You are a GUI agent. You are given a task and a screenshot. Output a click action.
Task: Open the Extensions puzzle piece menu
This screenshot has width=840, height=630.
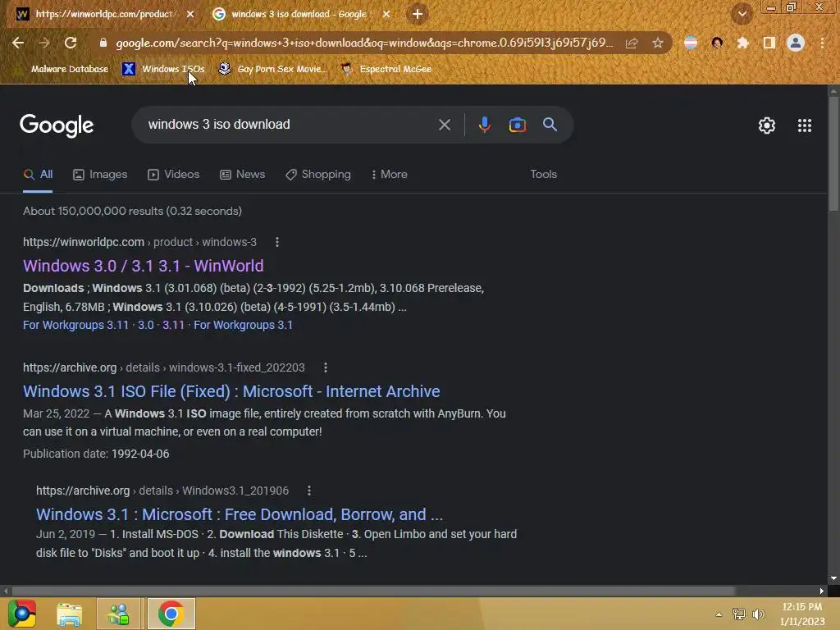[742, 43]
